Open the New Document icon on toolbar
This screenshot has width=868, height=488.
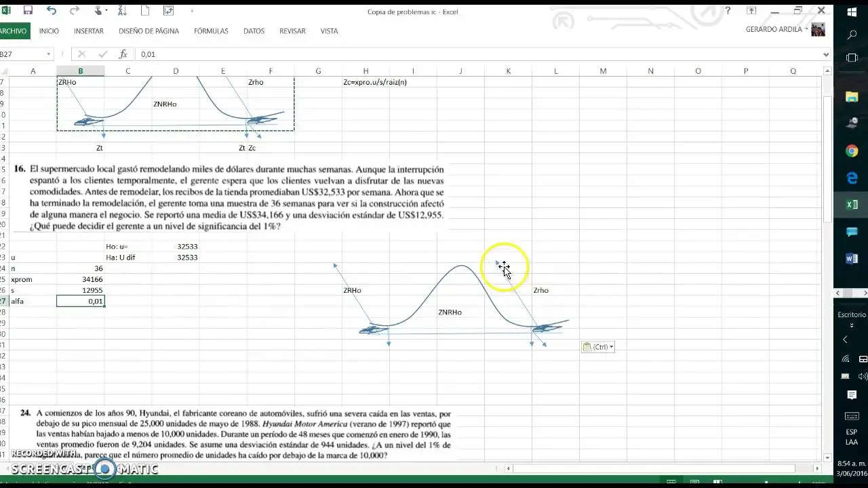pos(145,11)
